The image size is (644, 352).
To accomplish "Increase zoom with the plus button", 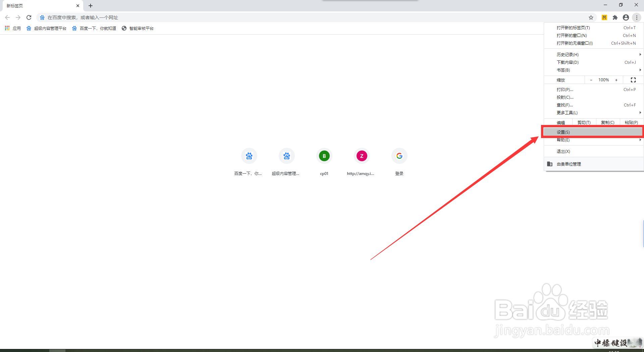I will (x=616, y=80).
